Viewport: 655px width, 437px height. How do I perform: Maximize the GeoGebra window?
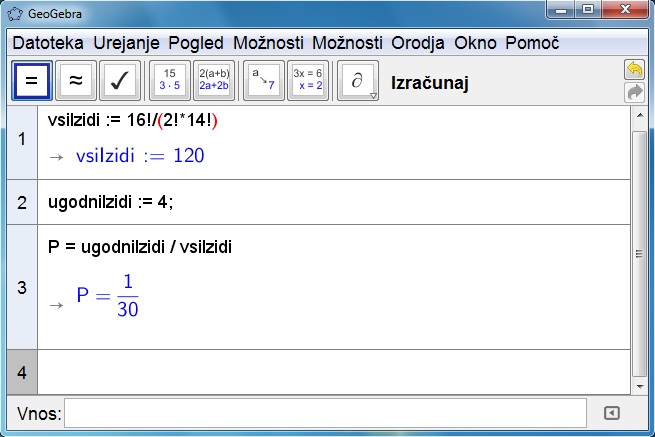(x=588, y=9)
